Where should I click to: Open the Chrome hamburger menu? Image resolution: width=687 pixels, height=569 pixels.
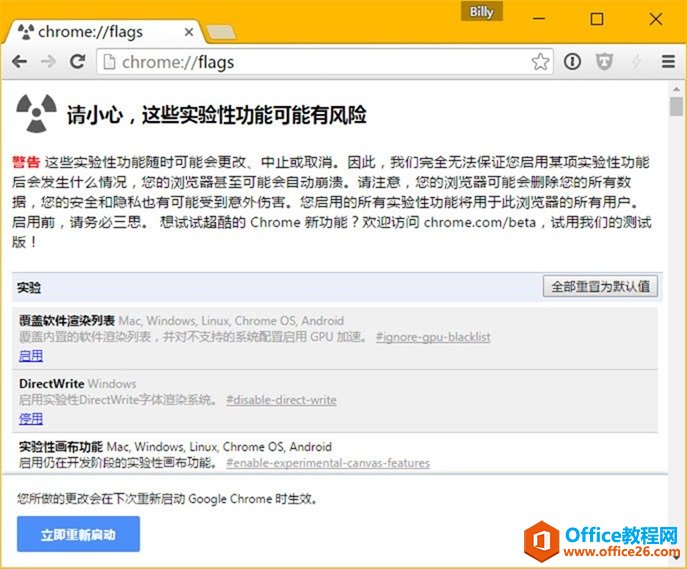click(668, 62)
